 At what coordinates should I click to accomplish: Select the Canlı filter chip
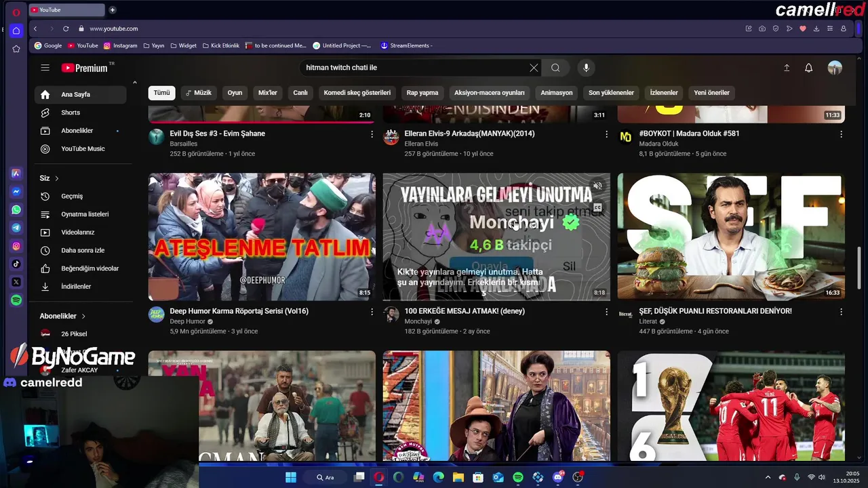tap(300, 93)
